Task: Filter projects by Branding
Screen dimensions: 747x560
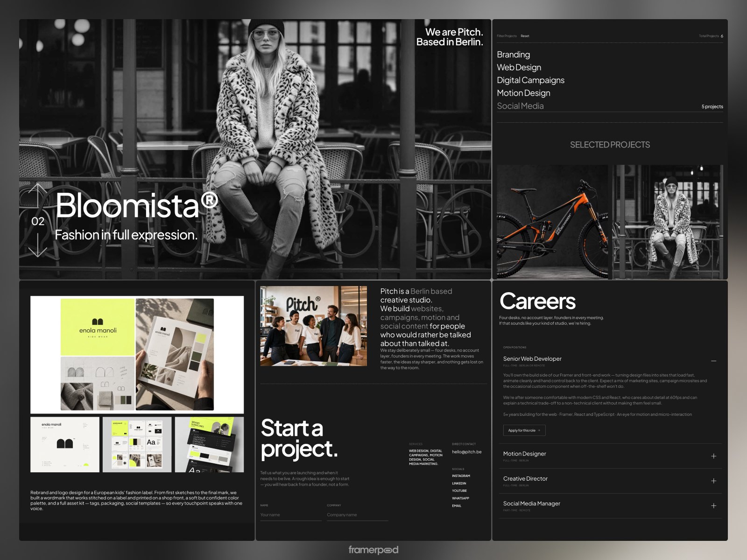Action: tap(513, 55)
